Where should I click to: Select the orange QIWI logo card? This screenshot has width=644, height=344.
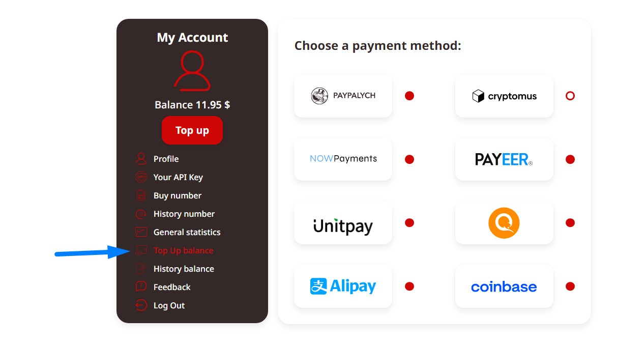click(504, 222)
